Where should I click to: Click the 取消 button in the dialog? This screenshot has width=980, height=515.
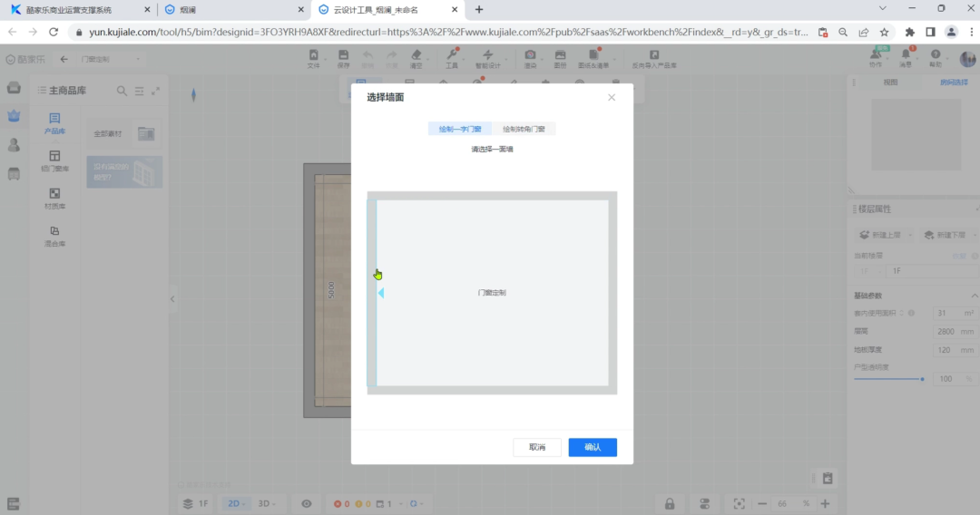(x=537, y=447)
